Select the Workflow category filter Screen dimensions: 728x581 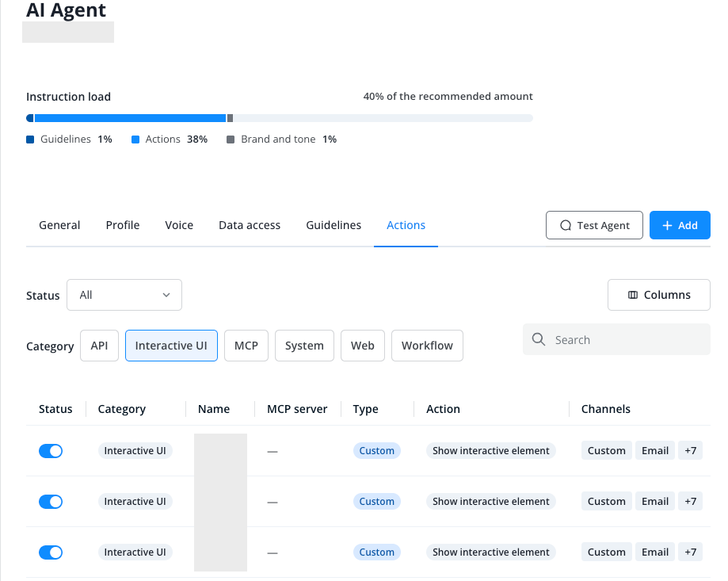click(427, 346)
